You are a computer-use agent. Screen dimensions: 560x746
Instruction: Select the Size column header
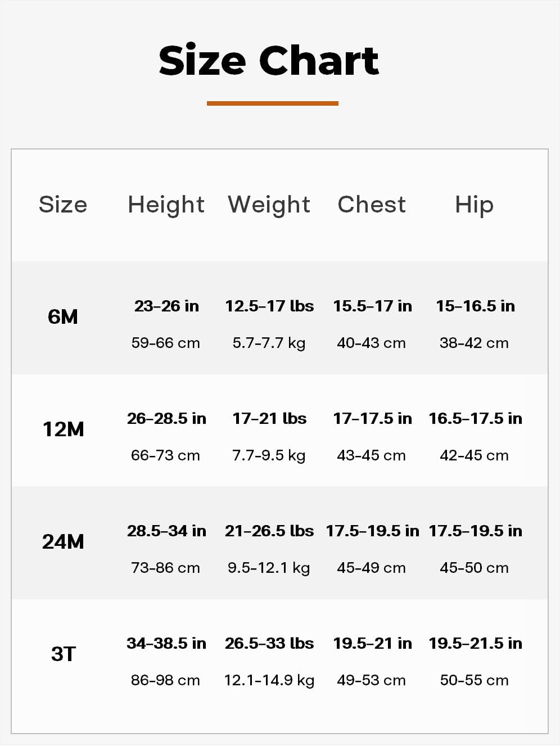pyautogui.click(x=63, y=205)
